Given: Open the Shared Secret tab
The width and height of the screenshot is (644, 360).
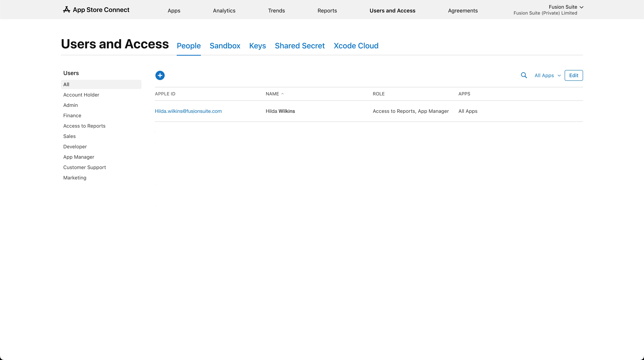Looking at the screenshot, I should click(300, 46).
